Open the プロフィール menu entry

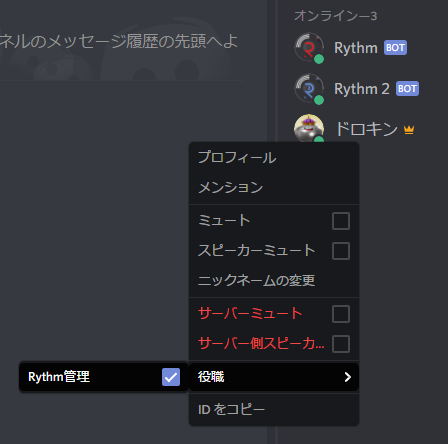274,157
